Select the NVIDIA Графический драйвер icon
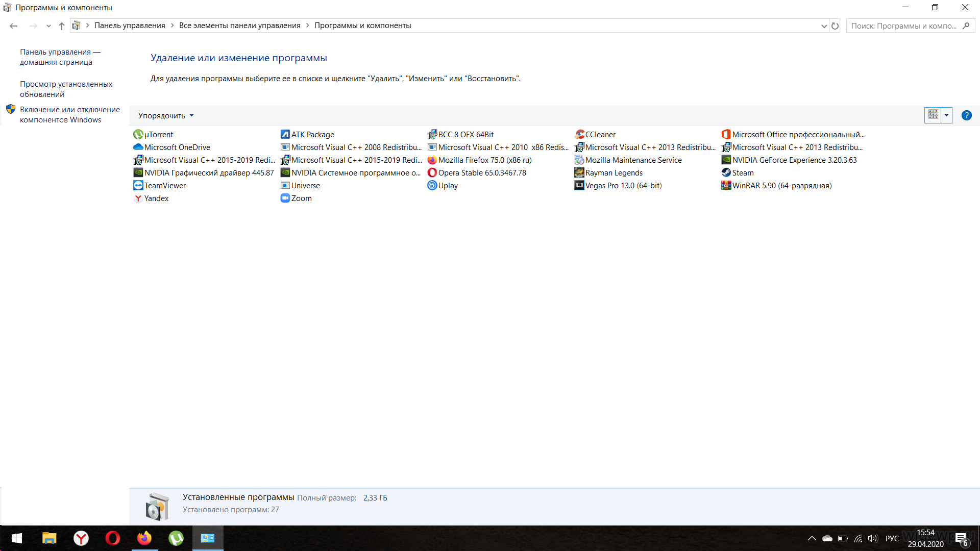The width and height of the screenshot is (980, 551). tap(138, 173)
